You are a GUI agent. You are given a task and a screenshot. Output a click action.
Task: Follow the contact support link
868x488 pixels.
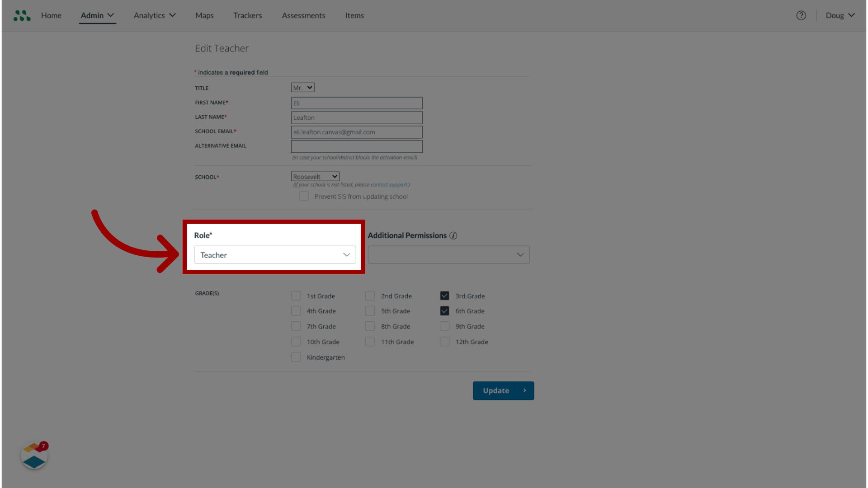point(389,185)
